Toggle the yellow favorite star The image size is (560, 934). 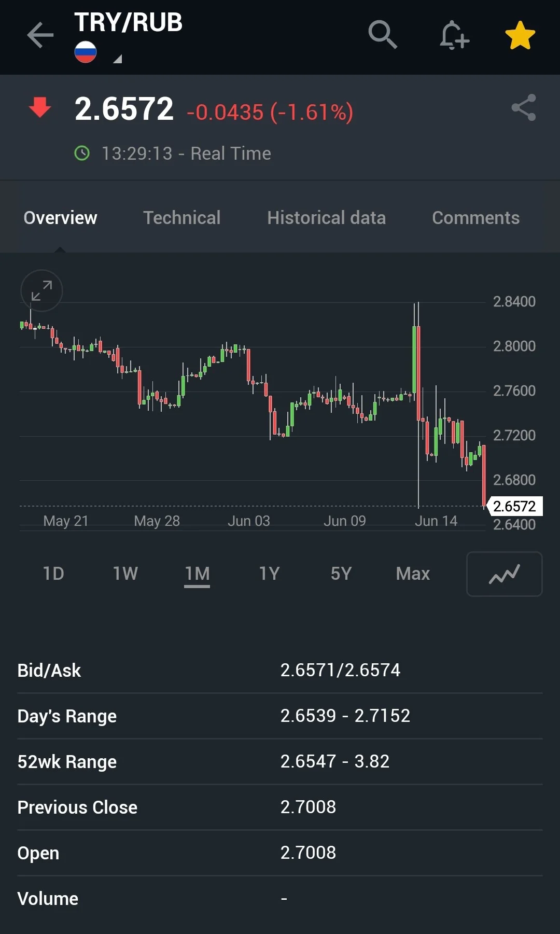pyautogui.click(x=520, y=35)
